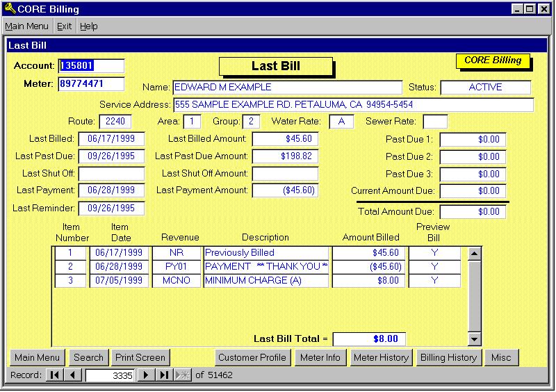Click scroll down arrow of bill items list

click(x=475, y=338)
